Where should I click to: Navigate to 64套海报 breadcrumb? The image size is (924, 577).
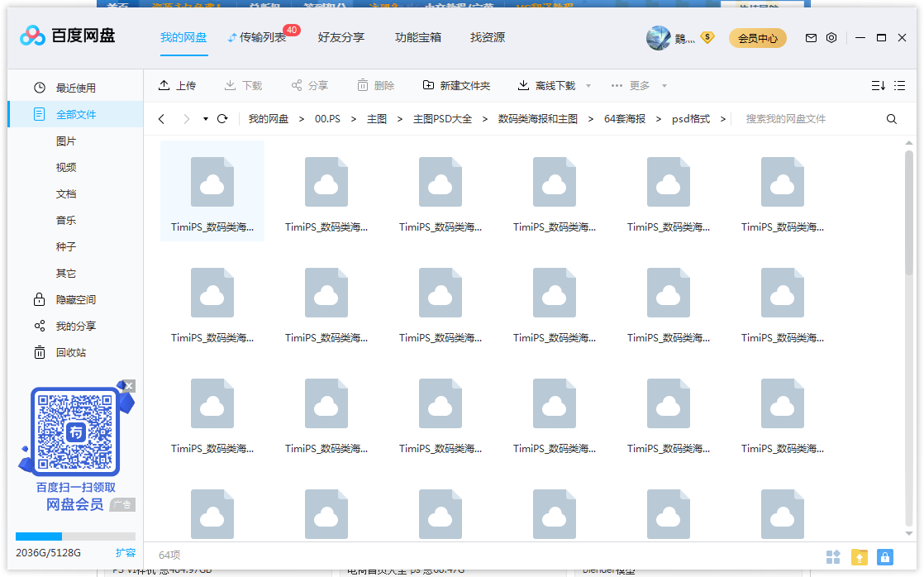pyautogui.click(x=625, y=119)
